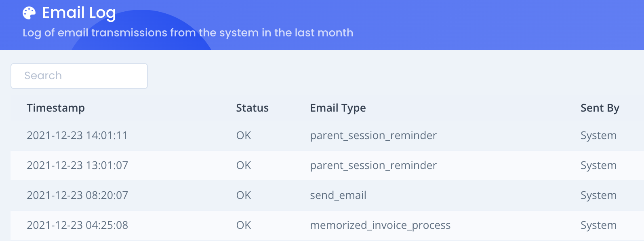Image resolution: width=644 pixels, height=241 pixels.
Task: Click the palette icon beside Email Log
Action: (x=29, y=13)
